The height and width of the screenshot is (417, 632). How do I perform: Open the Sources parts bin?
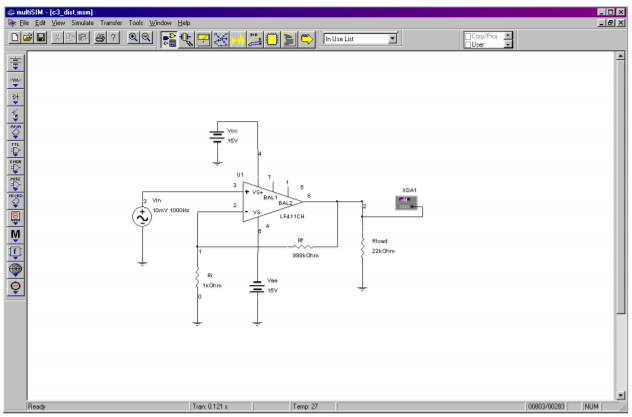16,62
